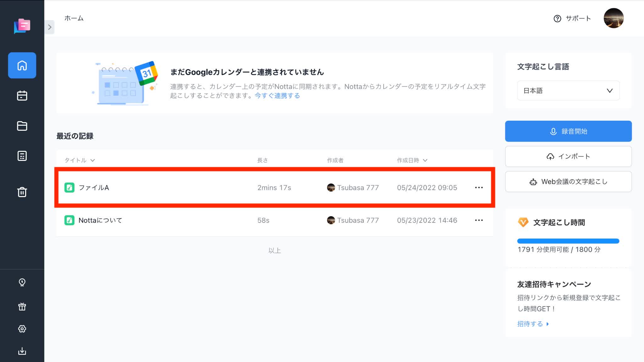Viewport: 644px width, 362px height.
Task: Click 今すぐ連携する link
Action: pos(277,96)
